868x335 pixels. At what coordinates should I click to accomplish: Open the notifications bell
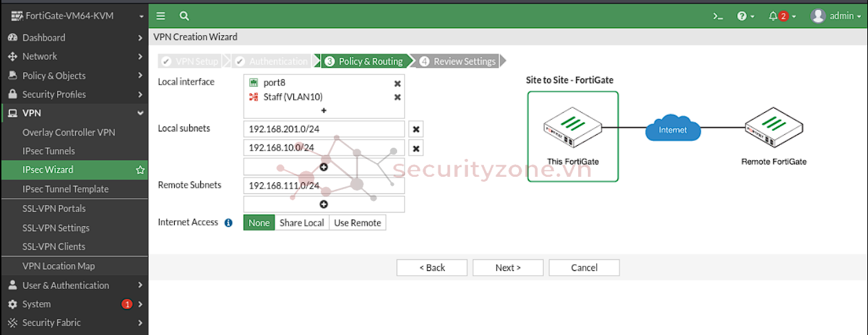[x=782, y=16]
